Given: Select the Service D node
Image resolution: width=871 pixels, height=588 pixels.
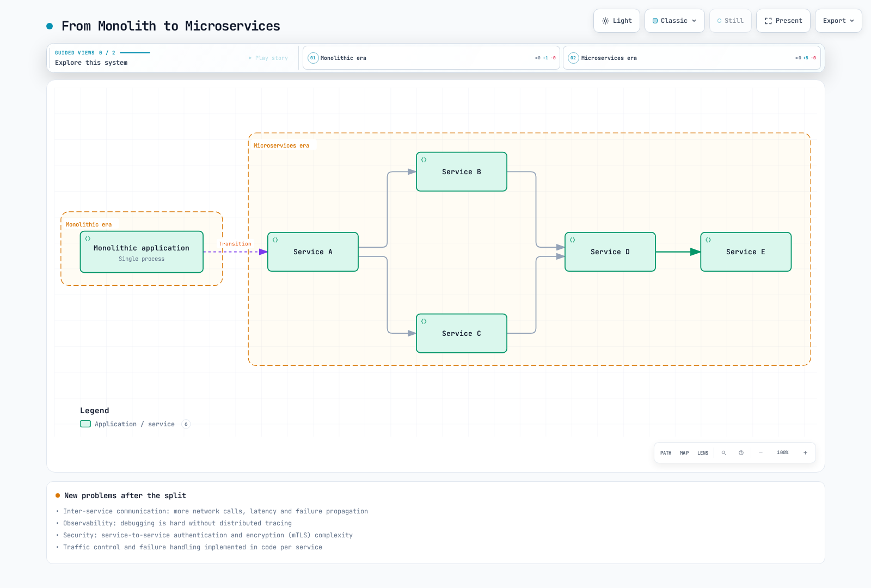Looking at the screenshot, I should click(x=610, y=252).
